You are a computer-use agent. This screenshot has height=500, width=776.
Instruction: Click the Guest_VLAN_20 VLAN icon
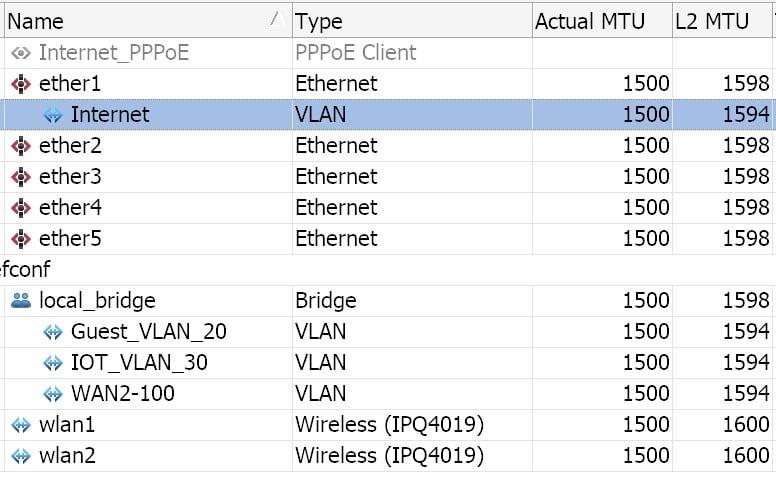(x=52, y=332)
